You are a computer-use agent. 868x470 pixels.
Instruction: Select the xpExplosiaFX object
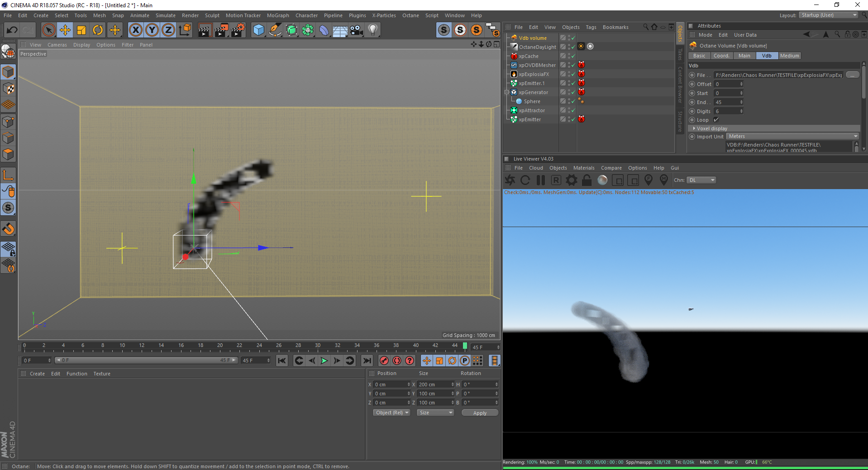(534, 74)
